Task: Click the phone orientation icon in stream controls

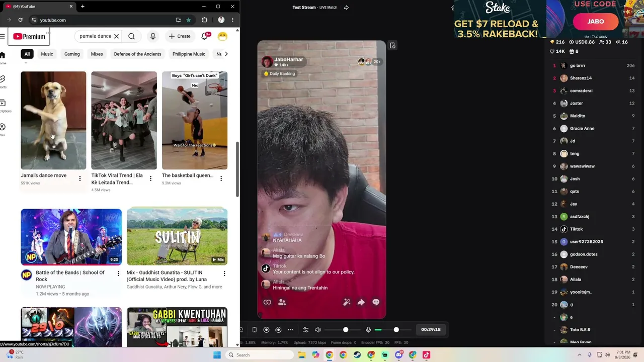Action: (254, 330)
